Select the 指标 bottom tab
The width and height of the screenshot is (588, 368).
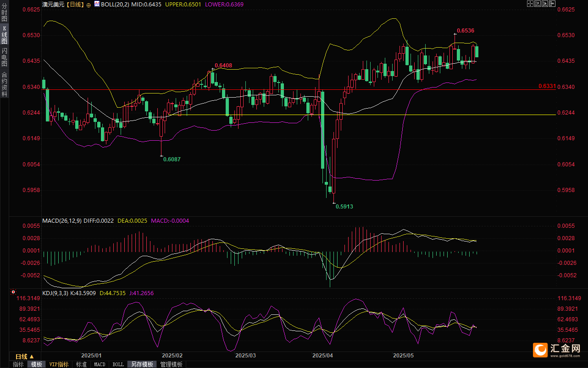18,364
